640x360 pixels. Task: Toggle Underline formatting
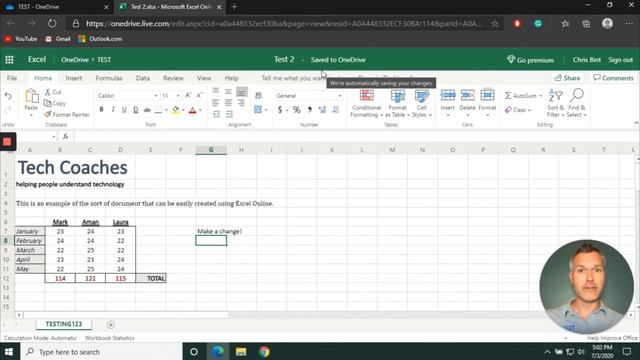point(124,109)
